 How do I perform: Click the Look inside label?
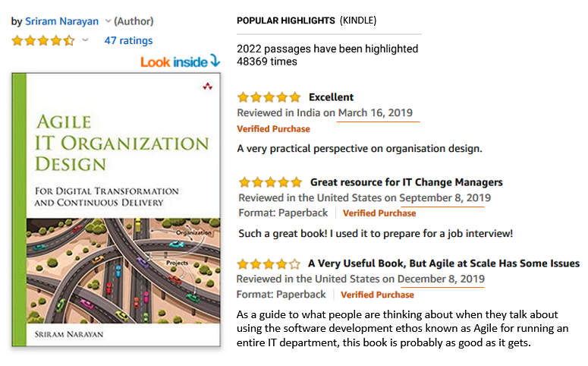click(x=174, y=62)
